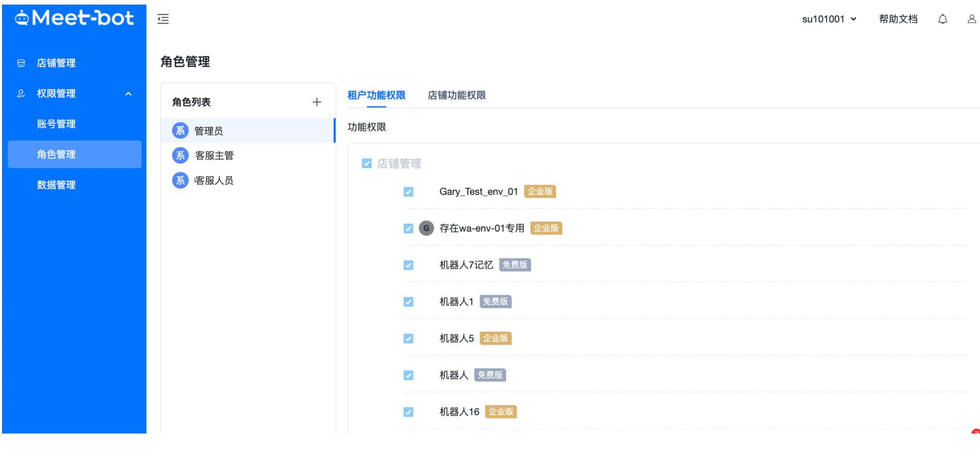Click 企业版 tag on 机器人5
This screenshot has width=980, height=460.
[x=496, y=338]
